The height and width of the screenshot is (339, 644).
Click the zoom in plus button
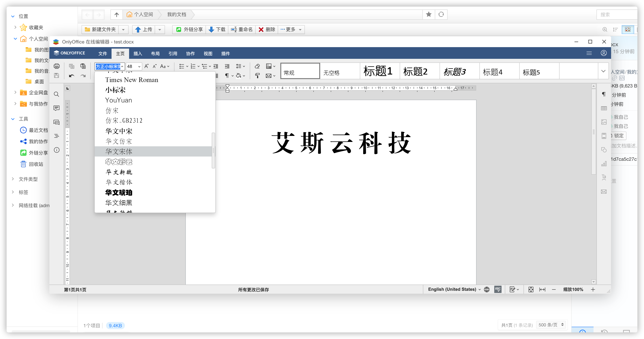pyautogui.click(x=593, y=289)
